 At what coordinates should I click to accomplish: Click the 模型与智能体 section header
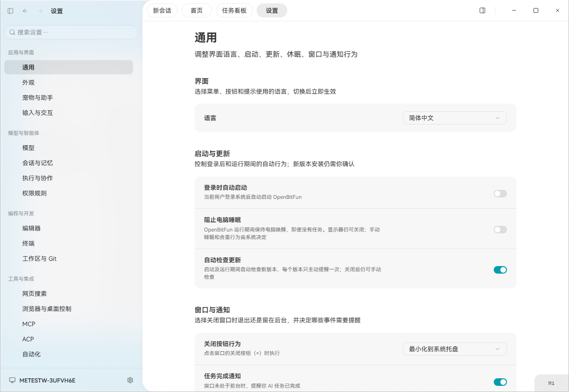(x=24, y=133)
